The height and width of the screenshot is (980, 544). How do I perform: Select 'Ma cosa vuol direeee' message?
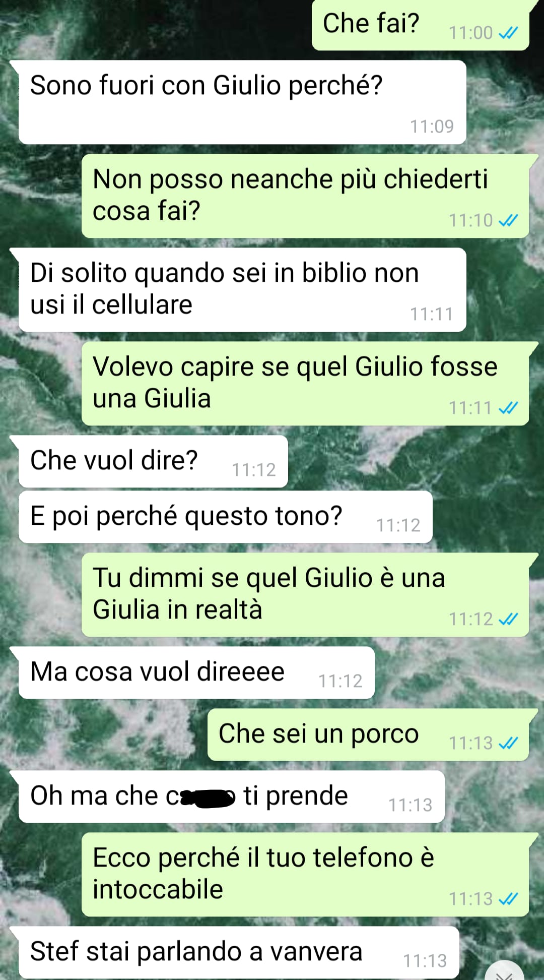(196, 673)
